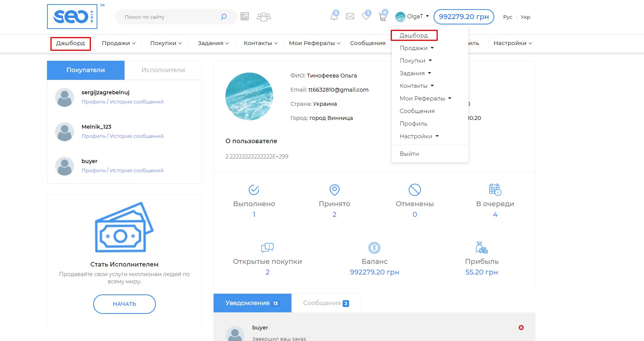Select Выйти from the user menu
This screenshot has height=341, width=644.
[409, 154]
